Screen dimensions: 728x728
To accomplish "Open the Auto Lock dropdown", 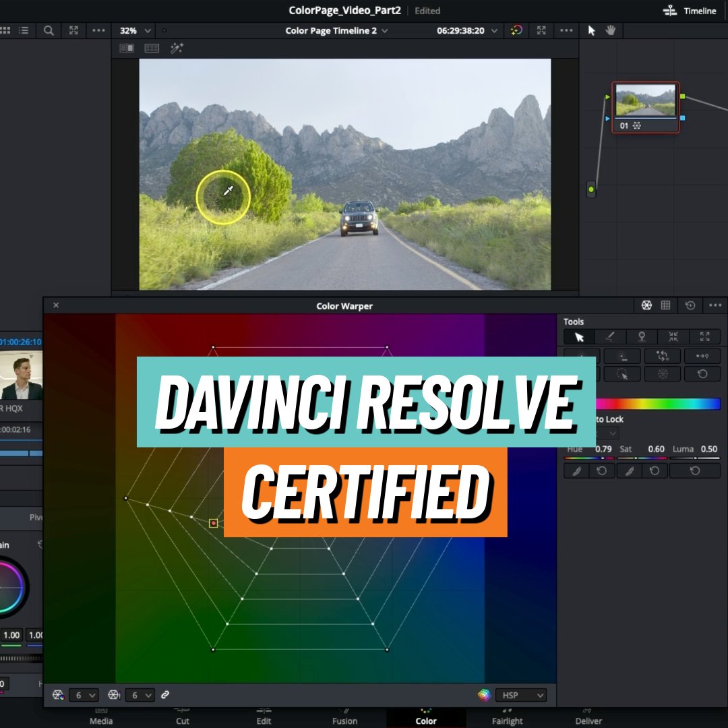I will [607, 433].
